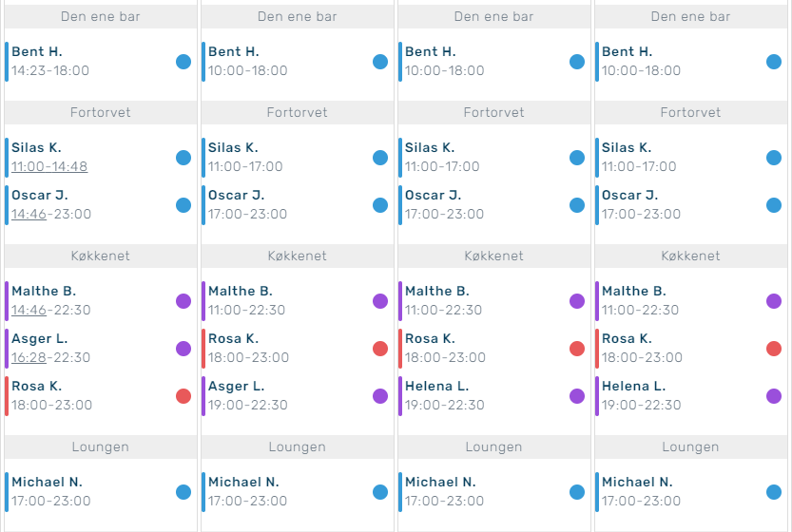Open underlined 14:46 time under Malthe B.

point(29,311)
